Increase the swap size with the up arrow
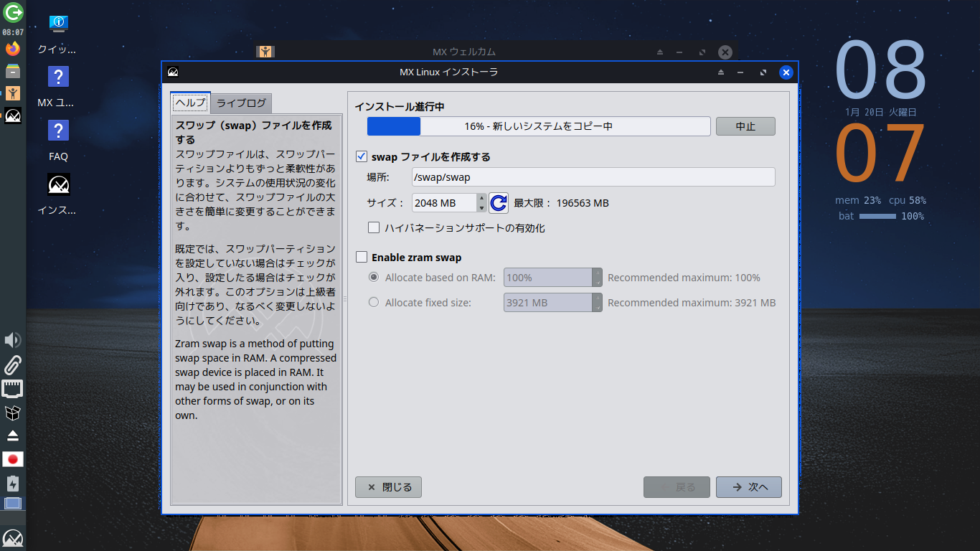 tap(481, 198)
